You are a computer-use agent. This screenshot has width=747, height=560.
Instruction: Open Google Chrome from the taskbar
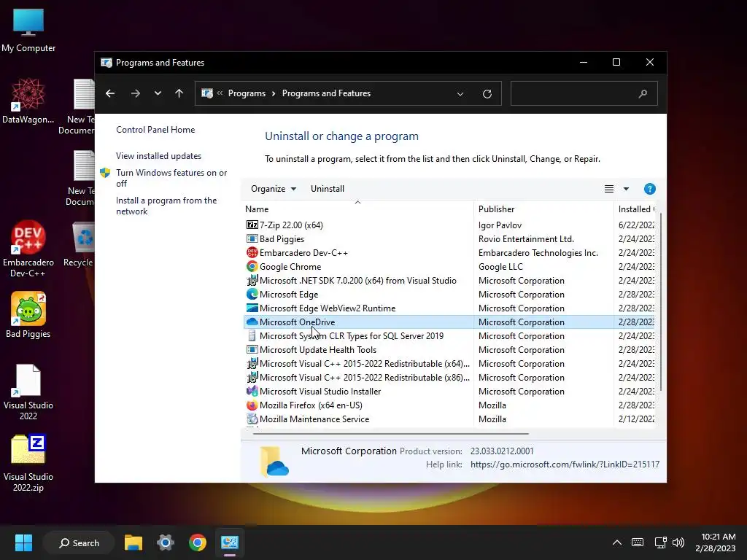click(x=197, y=542)
